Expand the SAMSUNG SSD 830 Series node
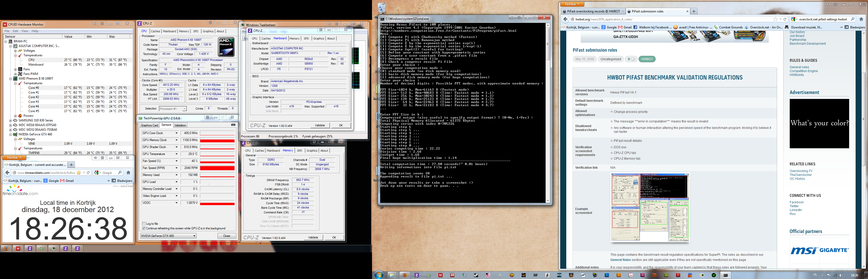Image resolution: width=868 pixels, height=279 pixels. point(10,120)
